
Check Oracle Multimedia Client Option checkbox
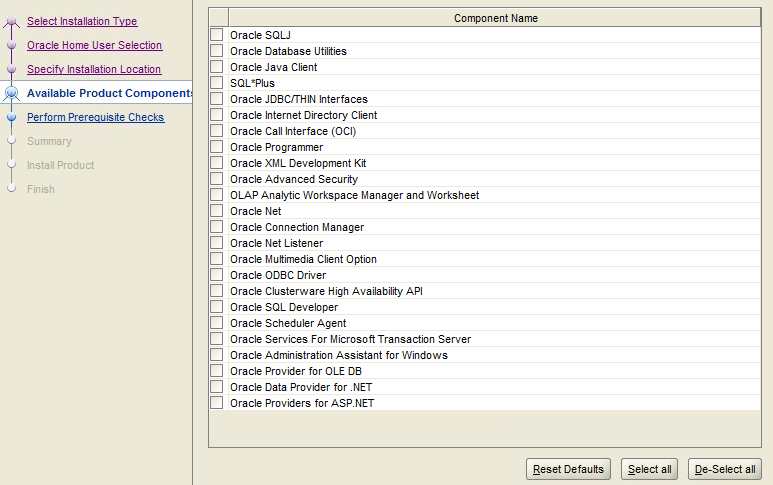[x=216, y=259]
